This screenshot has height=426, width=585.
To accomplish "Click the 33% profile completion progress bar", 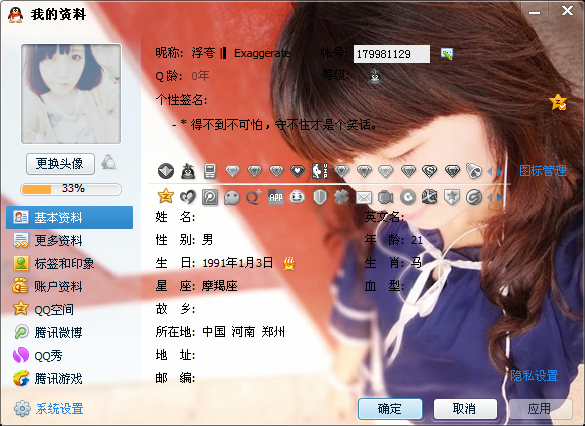I will 71,189.
